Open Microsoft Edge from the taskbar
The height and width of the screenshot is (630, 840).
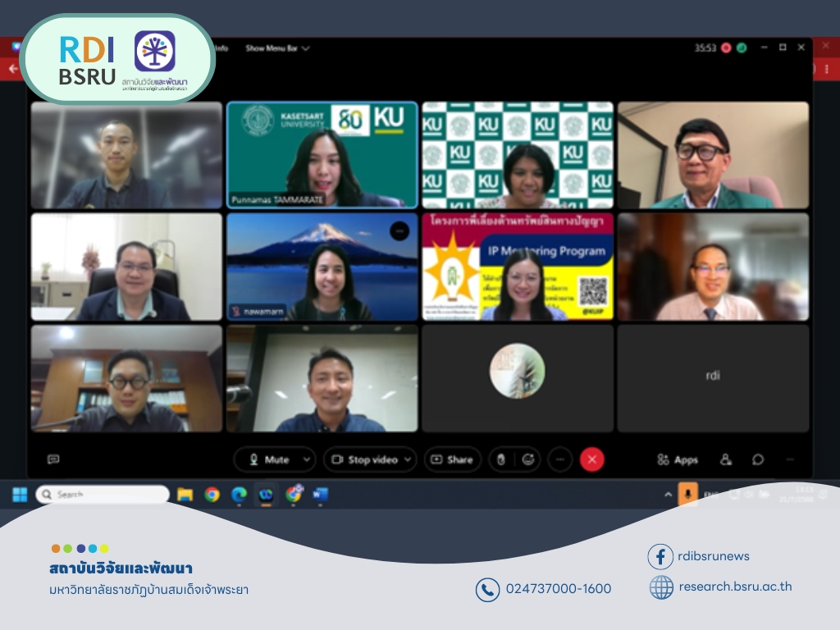tap(239, 494)
